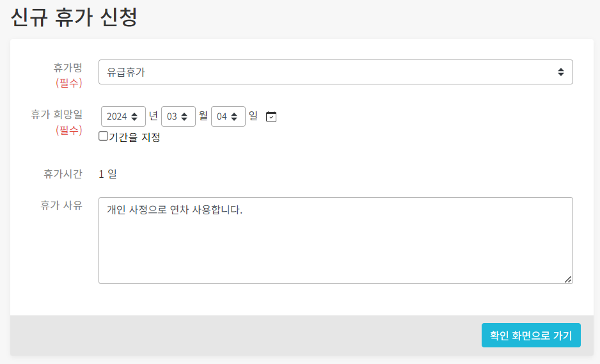Click the 휴가 희망일 field label
Image resolution: width=600 pixels, height=364 pixels.
[56, 115]
